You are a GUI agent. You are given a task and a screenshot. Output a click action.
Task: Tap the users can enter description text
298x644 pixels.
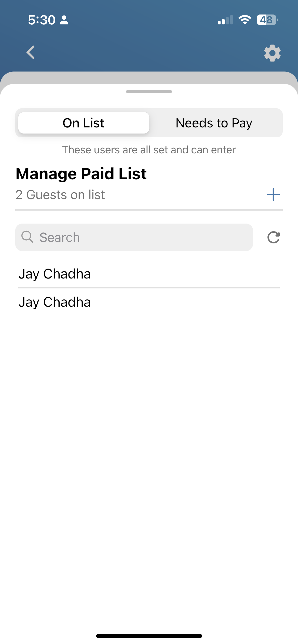click(x=149, y=150)
